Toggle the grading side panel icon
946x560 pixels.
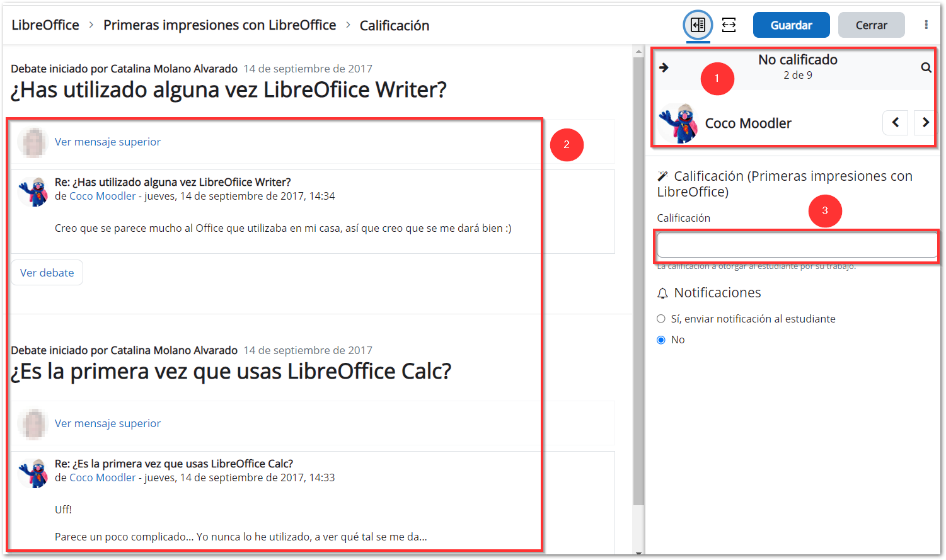698,25
